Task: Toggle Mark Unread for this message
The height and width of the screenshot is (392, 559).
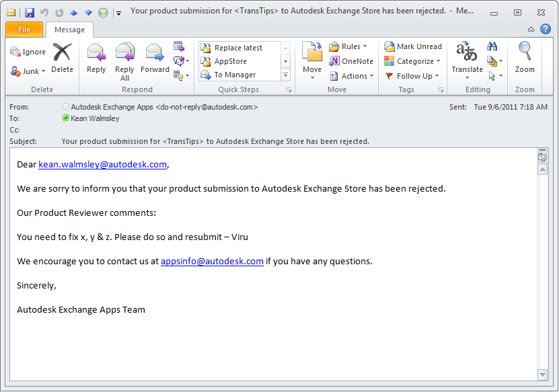Action: [x=413, y=46]
